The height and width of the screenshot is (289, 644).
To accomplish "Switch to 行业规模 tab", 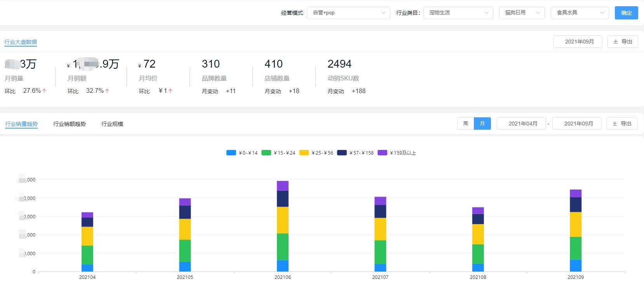I will click(112, 124).
